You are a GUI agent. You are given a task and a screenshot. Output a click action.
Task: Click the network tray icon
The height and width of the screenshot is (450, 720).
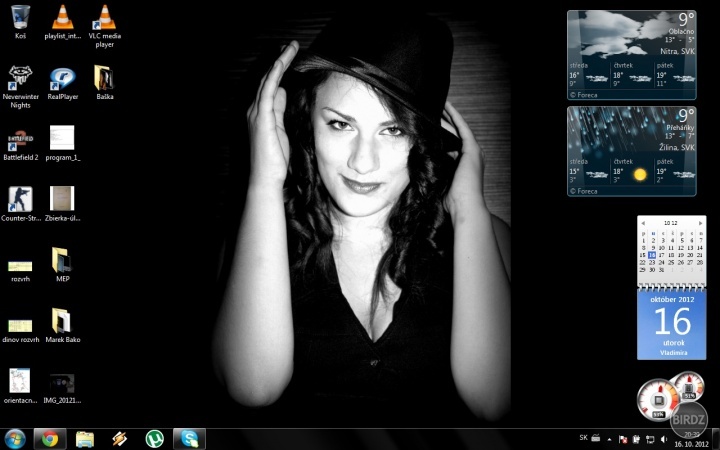[x=650, y=439]
